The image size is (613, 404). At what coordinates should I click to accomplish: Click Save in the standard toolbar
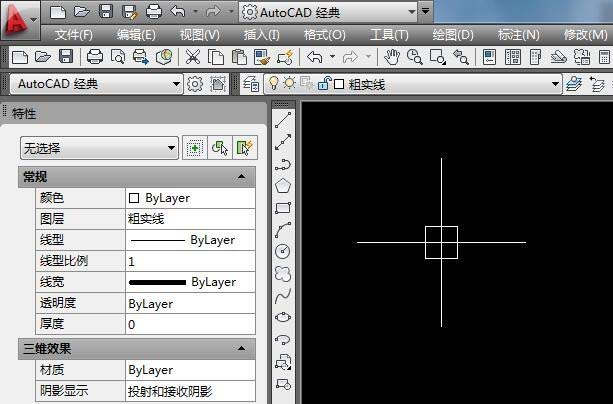66,57
